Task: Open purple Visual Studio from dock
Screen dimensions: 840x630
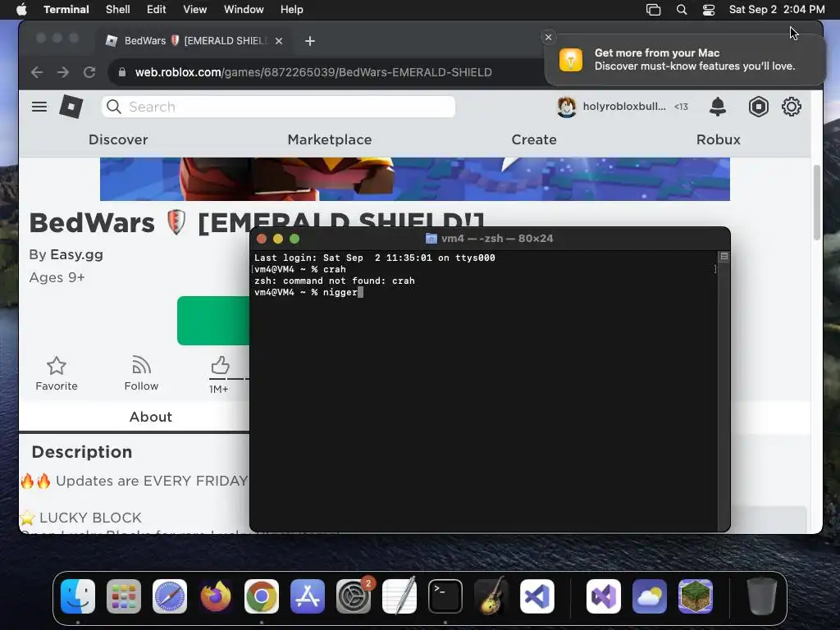Action: pos(603,596)
